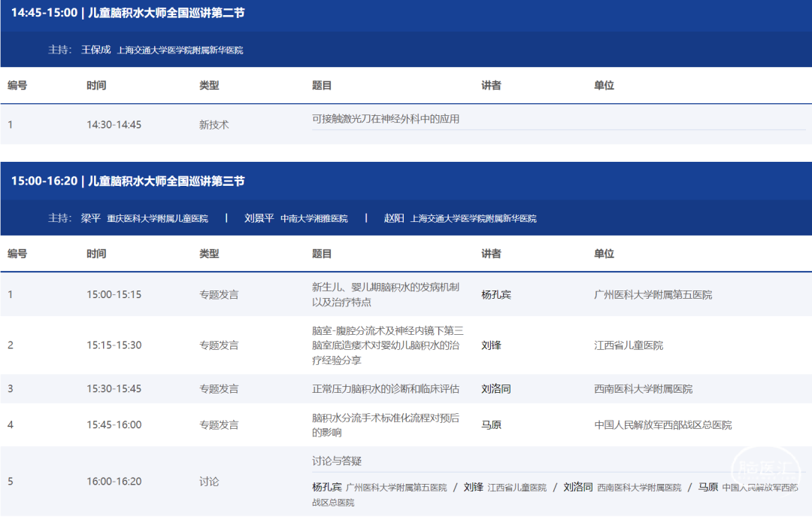Click host name 王保成 in second session
The width and height of the screenshot is (812, 517).
click(95, 50)
